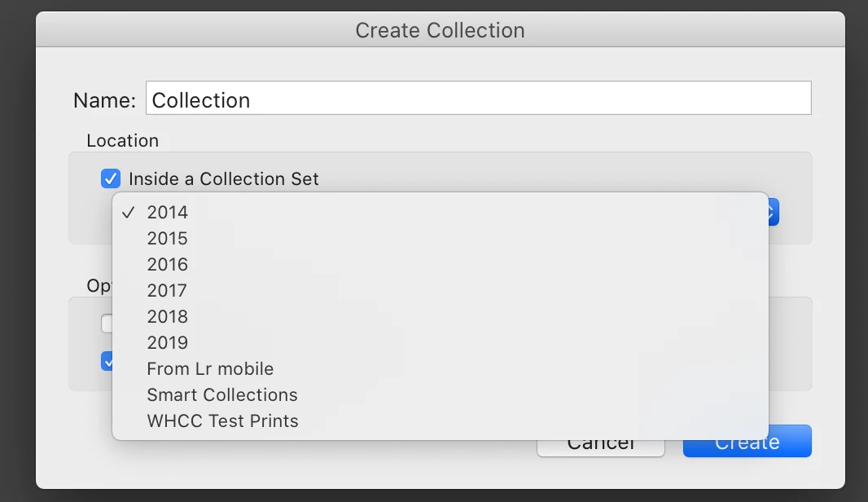Select 2014 from the collection set list
The image size is (868, 502).
[168, 212]
